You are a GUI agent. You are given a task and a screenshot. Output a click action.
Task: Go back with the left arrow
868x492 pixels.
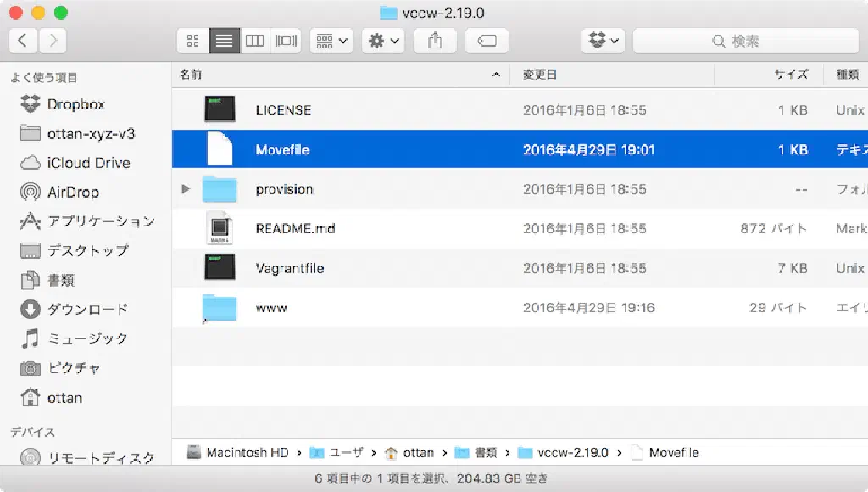[23, 41]
